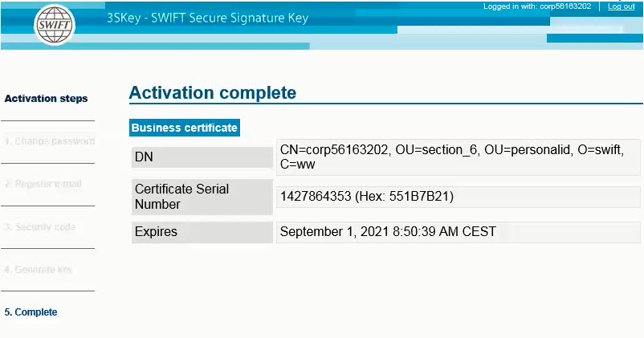Click the DN label cell
Viewport: 644px width, 338px height.
202,157
